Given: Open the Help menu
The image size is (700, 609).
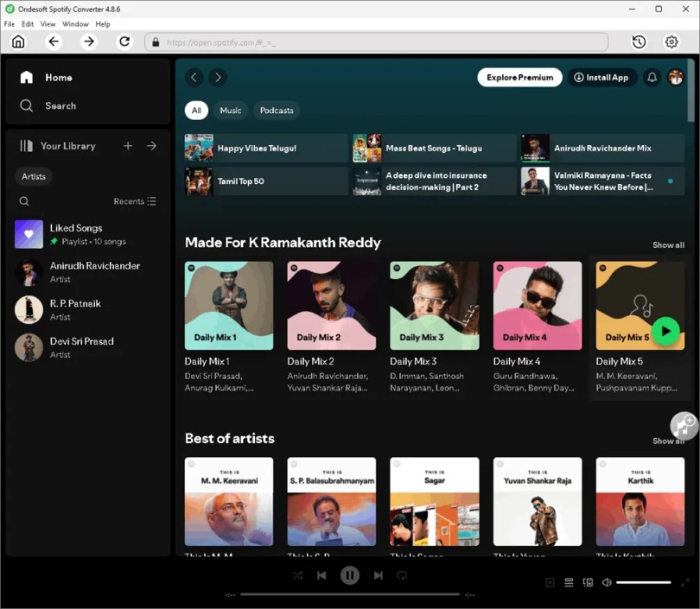Looking at the screenshot, I should click(x=103, y=24).
